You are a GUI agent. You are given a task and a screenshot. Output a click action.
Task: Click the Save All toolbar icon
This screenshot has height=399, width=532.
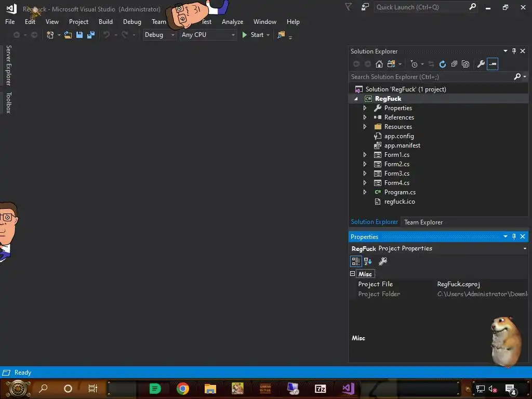[x=91, y=35]
